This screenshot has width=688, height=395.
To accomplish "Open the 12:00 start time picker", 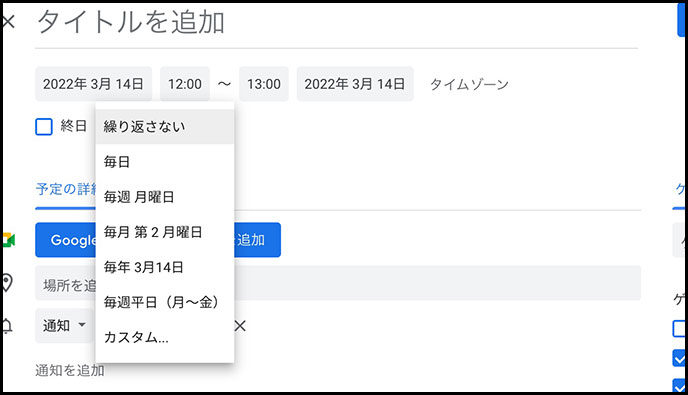I will [185, 84].
